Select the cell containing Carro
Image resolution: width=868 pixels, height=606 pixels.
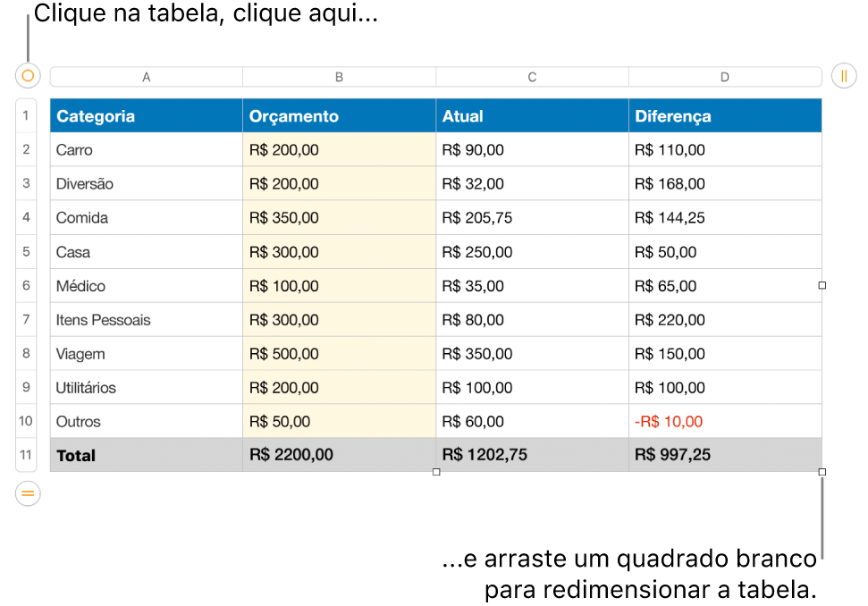coord(146,149)
